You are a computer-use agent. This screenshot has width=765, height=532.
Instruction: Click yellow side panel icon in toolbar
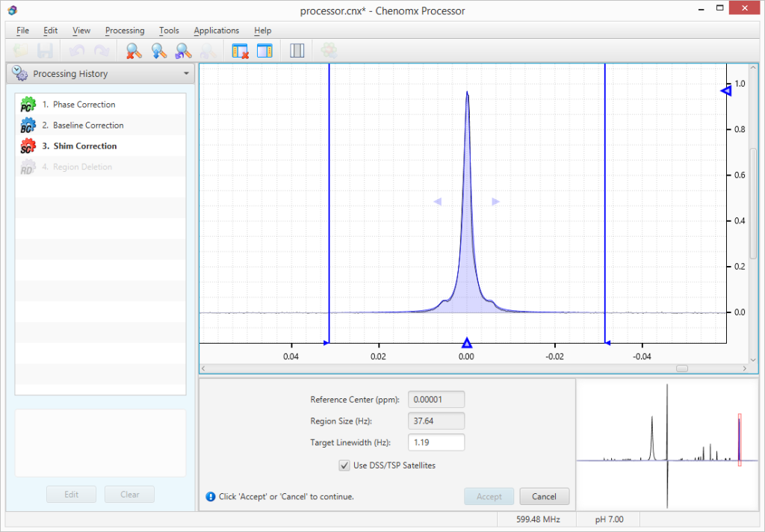[x=264, y=51]
